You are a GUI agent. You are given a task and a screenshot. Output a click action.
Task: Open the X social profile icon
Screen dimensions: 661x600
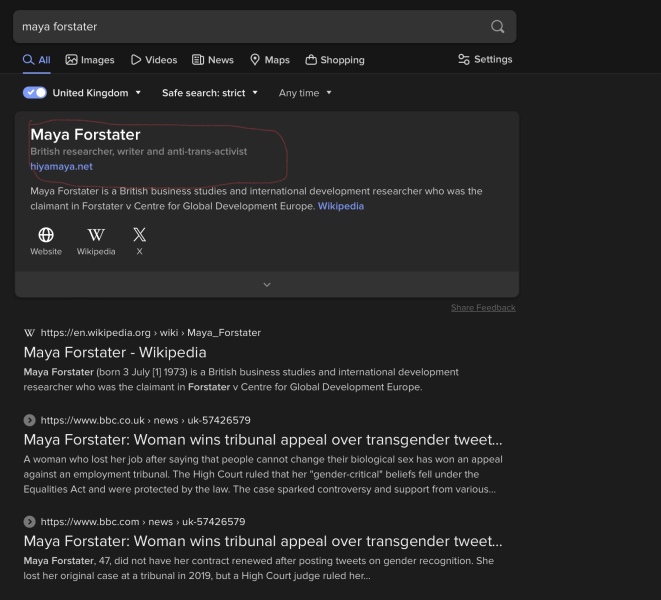[x=139, y=235]
